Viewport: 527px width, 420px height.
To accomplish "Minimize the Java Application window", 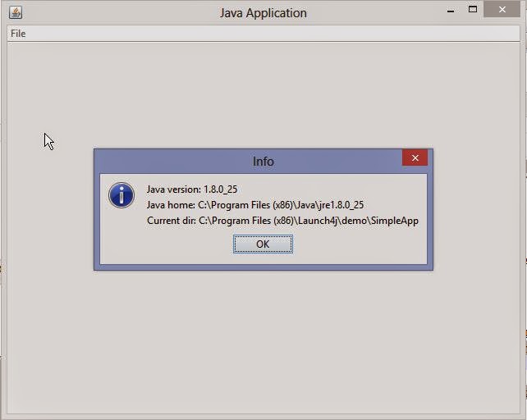I will click(x=451, y=11).
